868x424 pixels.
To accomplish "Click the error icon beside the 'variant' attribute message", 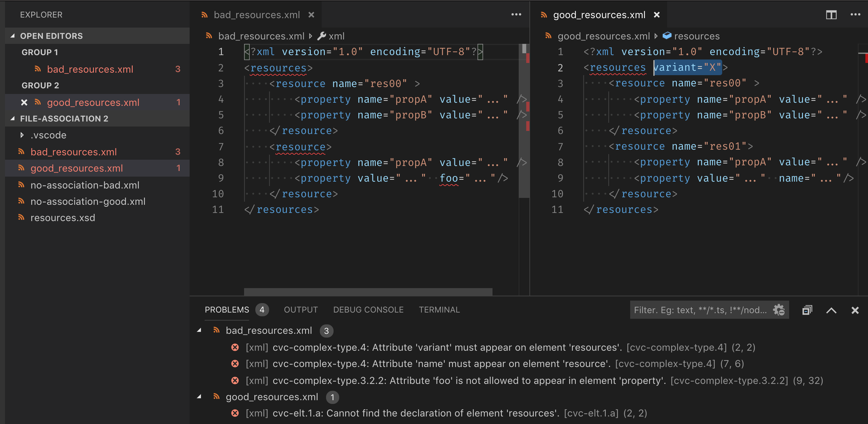I will pyautogui.click(x=235, y=347).
